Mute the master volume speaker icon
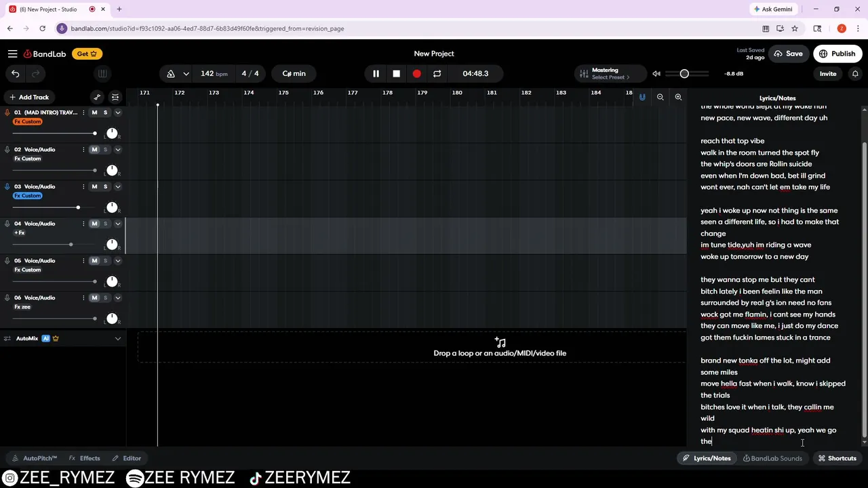Screen dimensions: 868x488 pos(656,73)
